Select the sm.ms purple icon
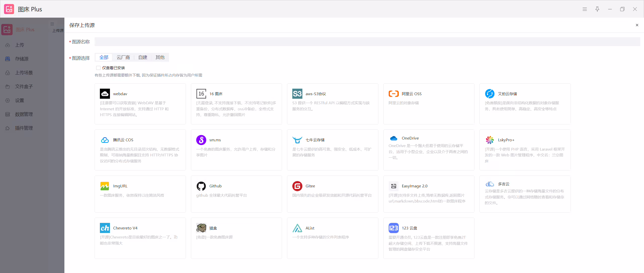644x273 pixels. [x=201, y=140]
